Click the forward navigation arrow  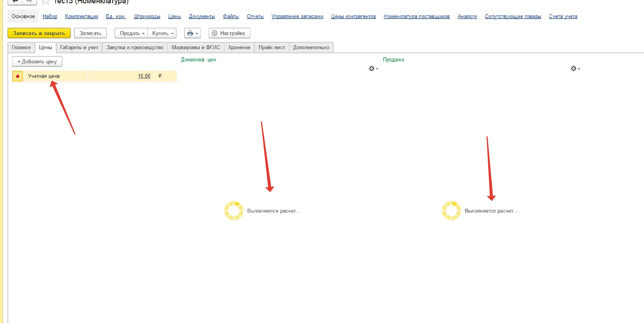click(30, 1)
